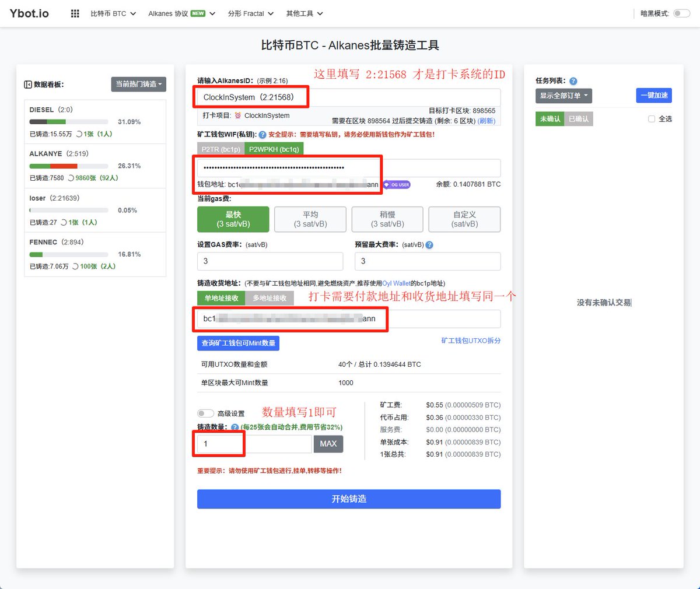
Task: Switch to the P2TR (bc1p) tab
Action: (x=221, y=149)
